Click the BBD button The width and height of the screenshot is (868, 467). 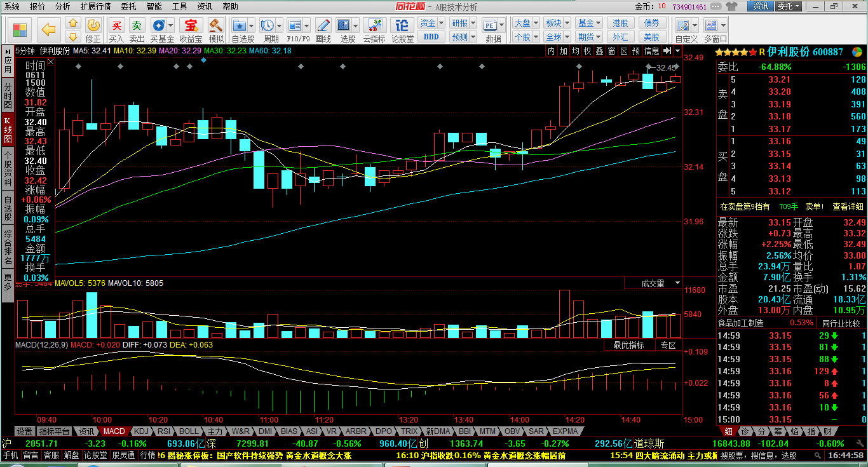point(431,37)
